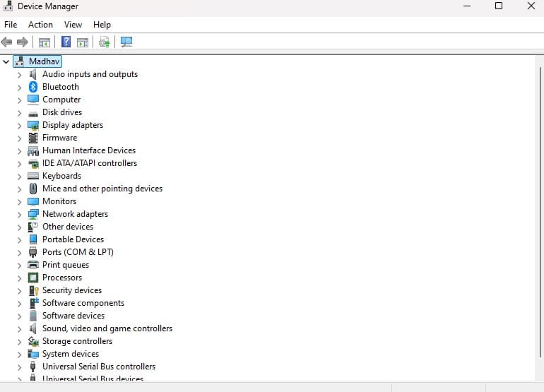Select IDE ATA/ATAPI controllers label
The image size is (544, 392).
click(x=90, y=163)
